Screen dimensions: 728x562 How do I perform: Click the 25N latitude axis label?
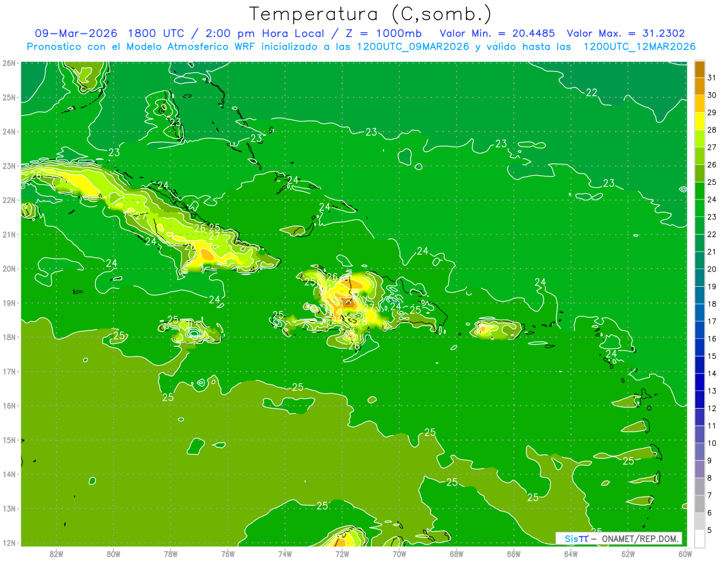(9, 98)
